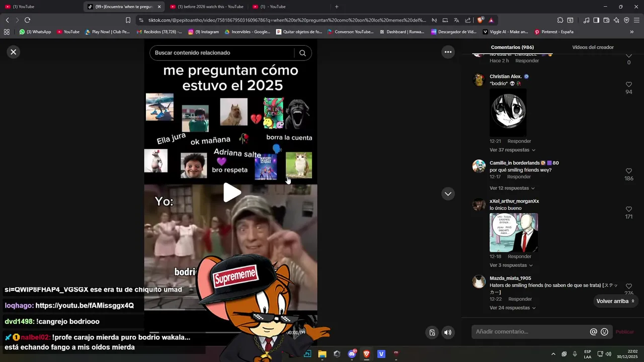Open xXel_arthur_morganXx's comment image
The width and height of the screenshot is (644, 362).
(514, 232)
